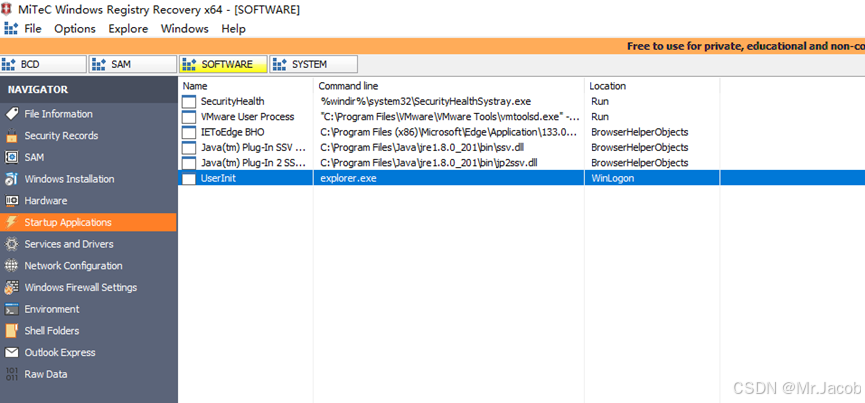Image resolution: width=865 pixels, height=403 pixels.
Task: Click the WinLogon location cell
Action: 652,179
